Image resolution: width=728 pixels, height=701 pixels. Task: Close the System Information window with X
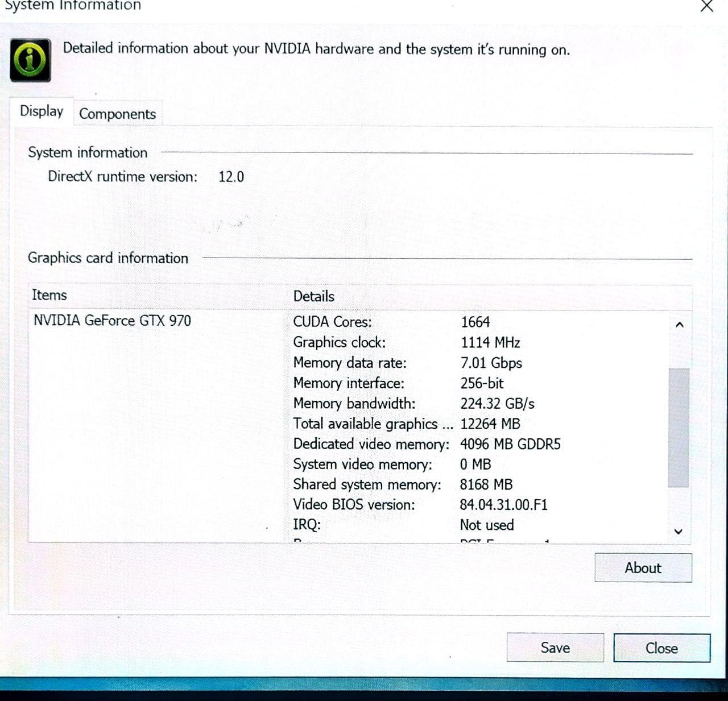tap(706, 6)
